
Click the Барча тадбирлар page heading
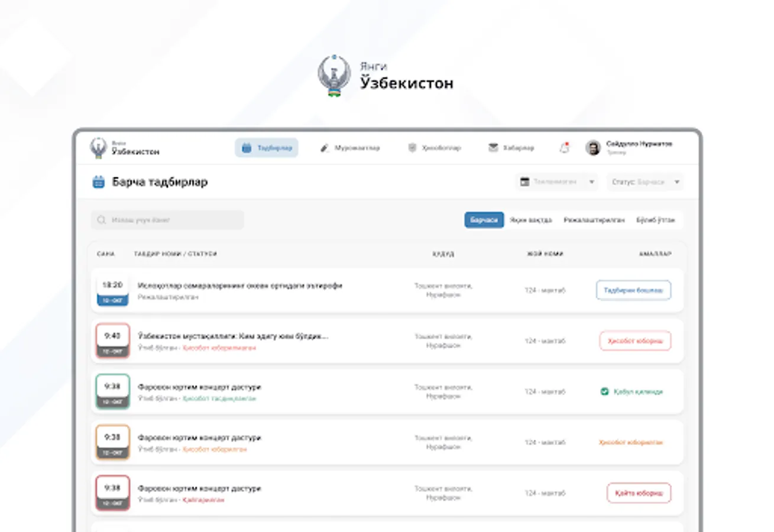pos(160,182)
